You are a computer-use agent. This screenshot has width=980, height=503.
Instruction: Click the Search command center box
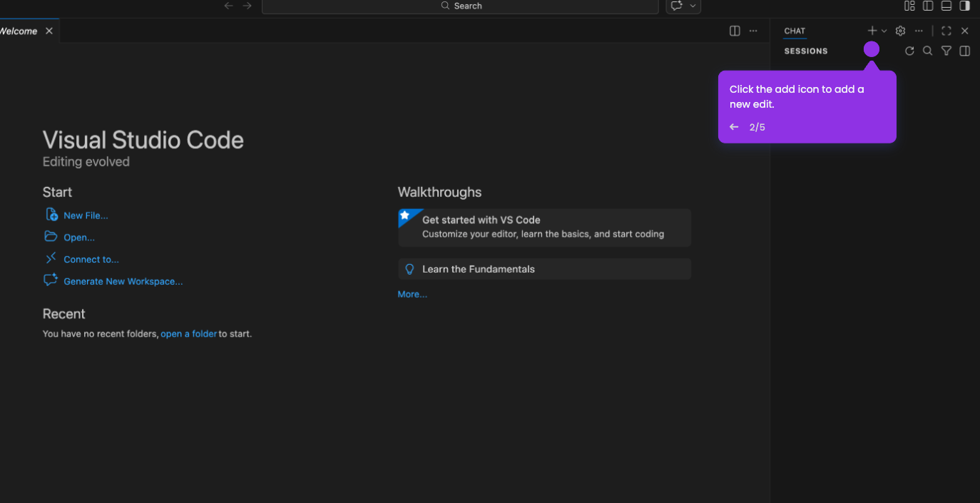460,6
